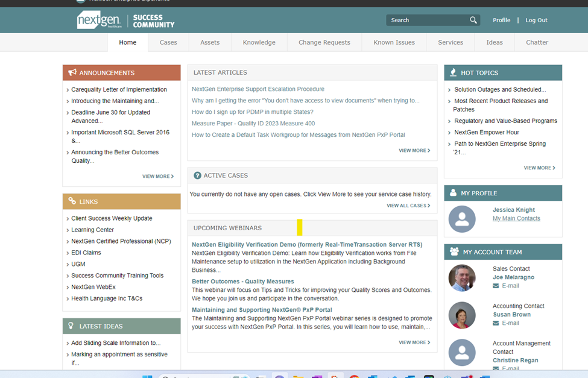Open the Knowledge tab
588x378 pixels.
click(x=259, y=42)
